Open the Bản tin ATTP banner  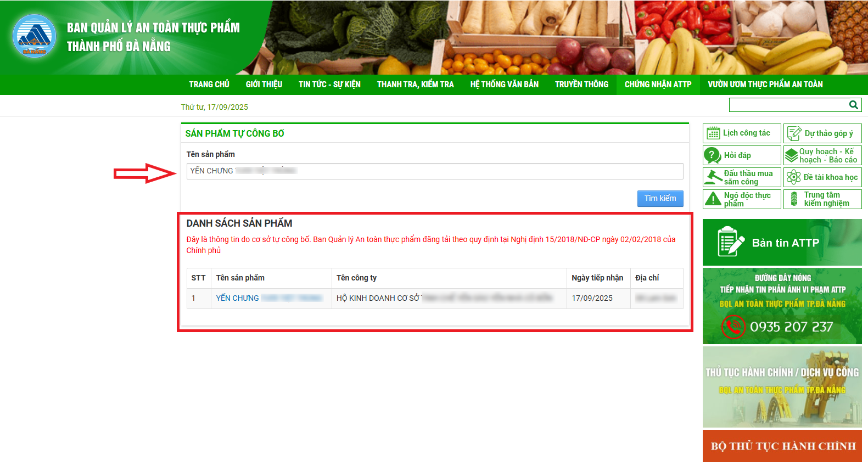click(782, 243)
